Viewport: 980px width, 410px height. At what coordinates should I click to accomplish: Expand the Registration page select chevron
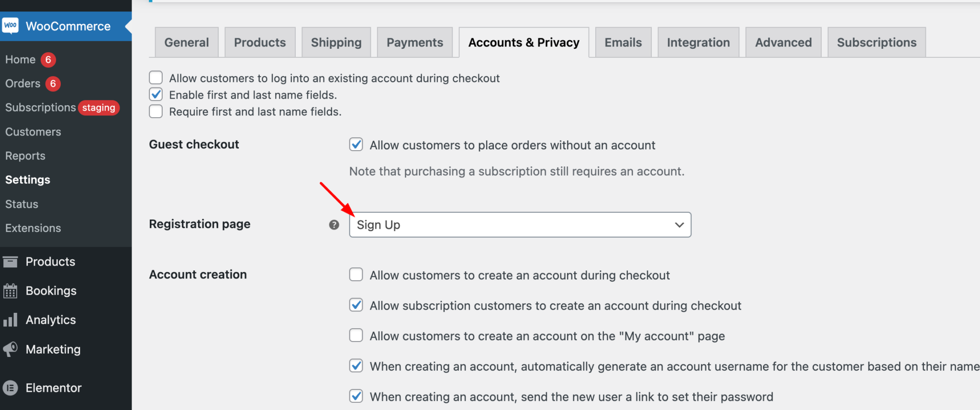coord(679,224)
